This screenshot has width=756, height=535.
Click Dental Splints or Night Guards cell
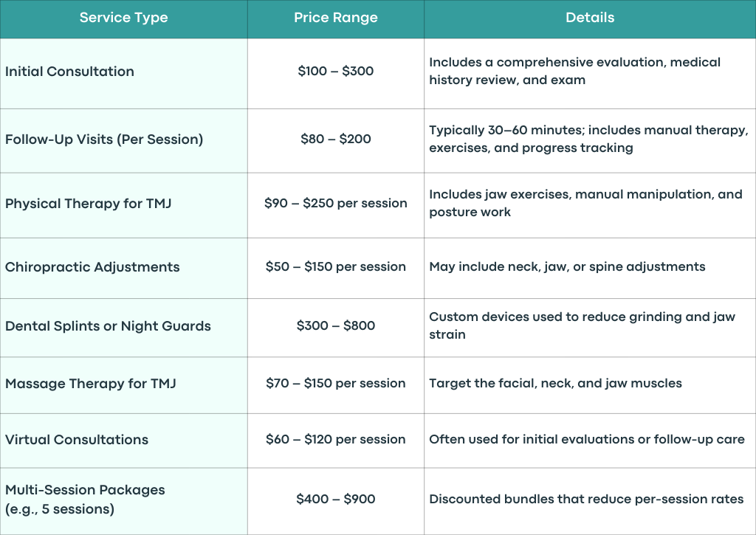123,328
